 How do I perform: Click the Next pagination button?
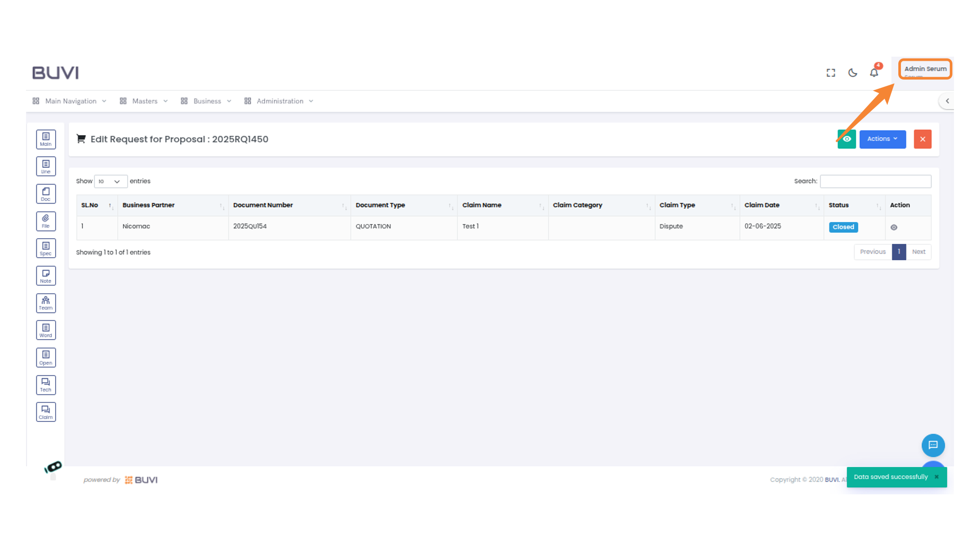pos(918,252)
